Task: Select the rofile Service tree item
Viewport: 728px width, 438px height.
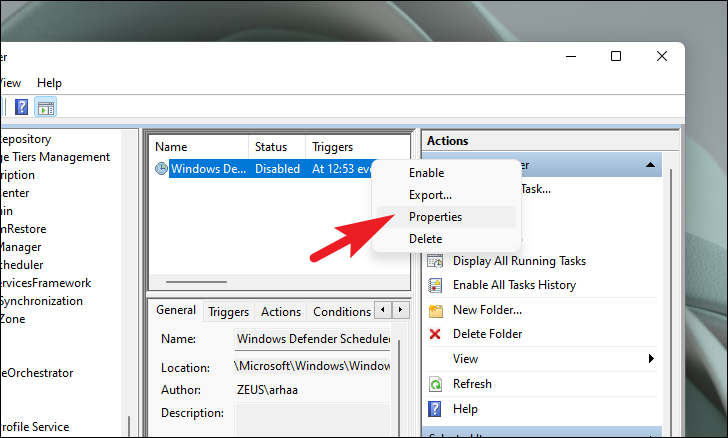Action: 34,427
